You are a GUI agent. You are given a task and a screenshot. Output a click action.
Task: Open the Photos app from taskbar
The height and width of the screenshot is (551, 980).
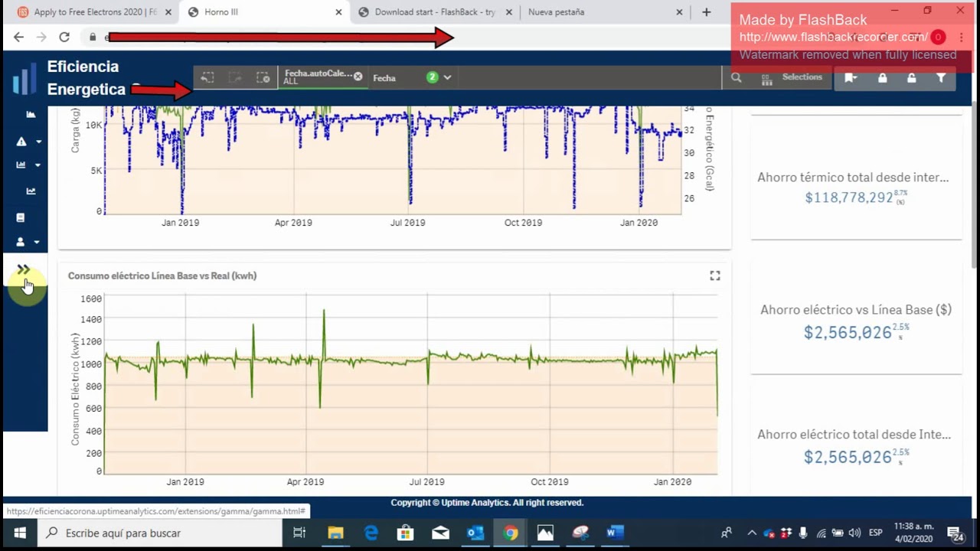coord(545,533)
